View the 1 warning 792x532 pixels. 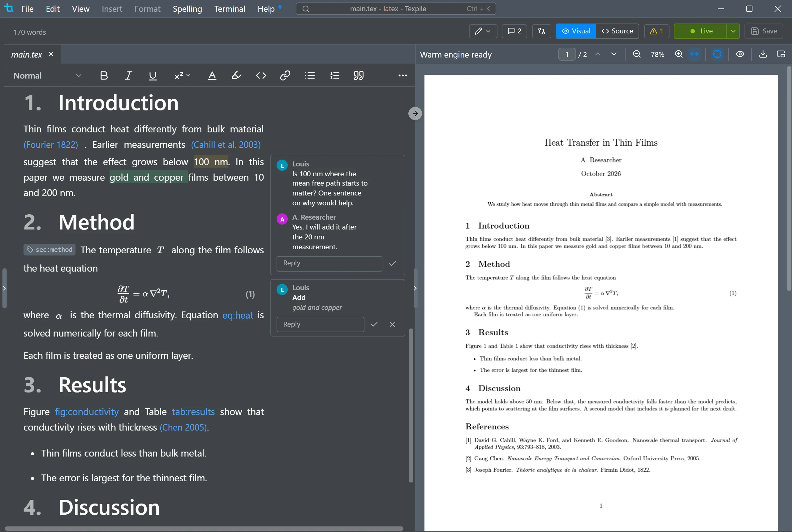click(x=656, y=31)
